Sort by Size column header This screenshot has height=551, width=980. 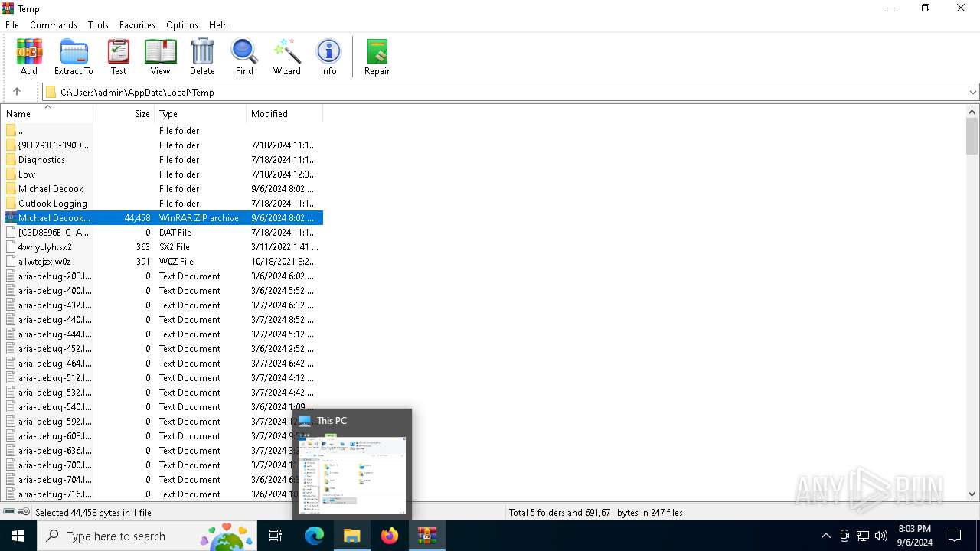(124, 114)
